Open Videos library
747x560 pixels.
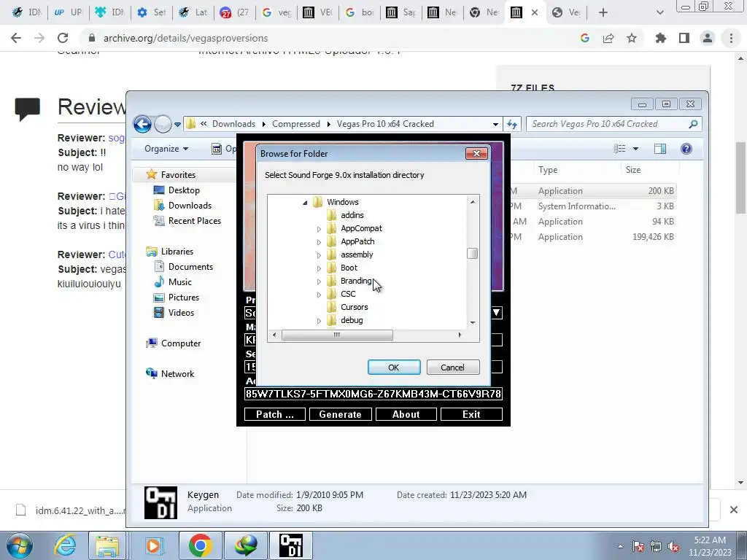click(x=181, y=312)
